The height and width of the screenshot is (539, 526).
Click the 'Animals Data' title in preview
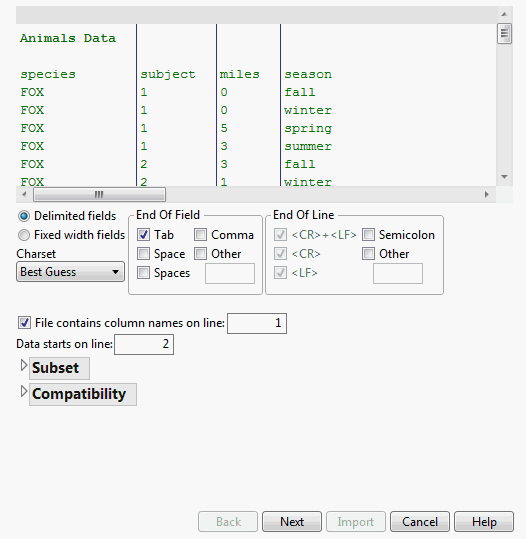pos(68,38)
